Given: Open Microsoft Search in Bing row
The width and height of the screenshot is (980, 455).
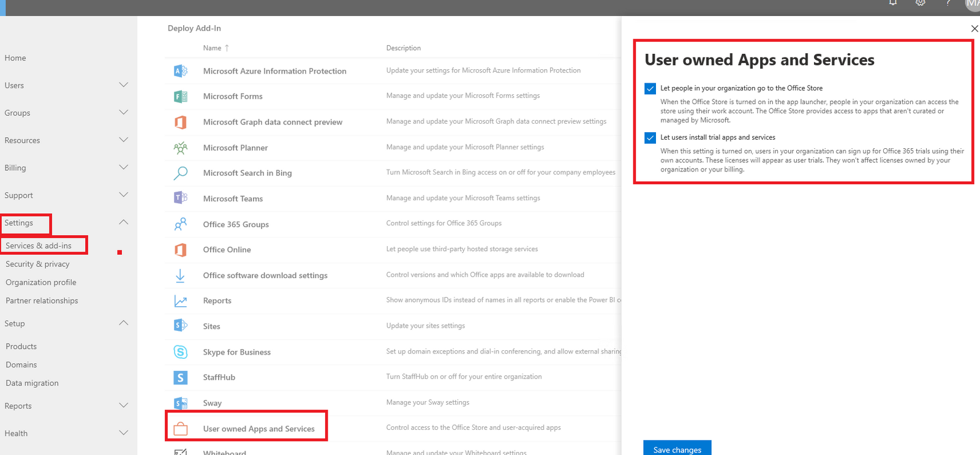Looking at the screenshot, I should point(393,173).
